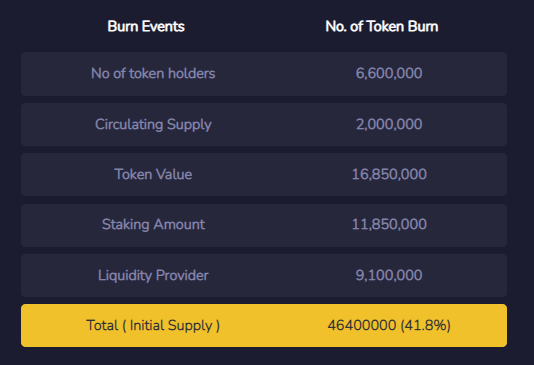534x365 pixels.
Task: Select the Circulating Supply label
Action: pyautogui.click(x=153, y=125)
